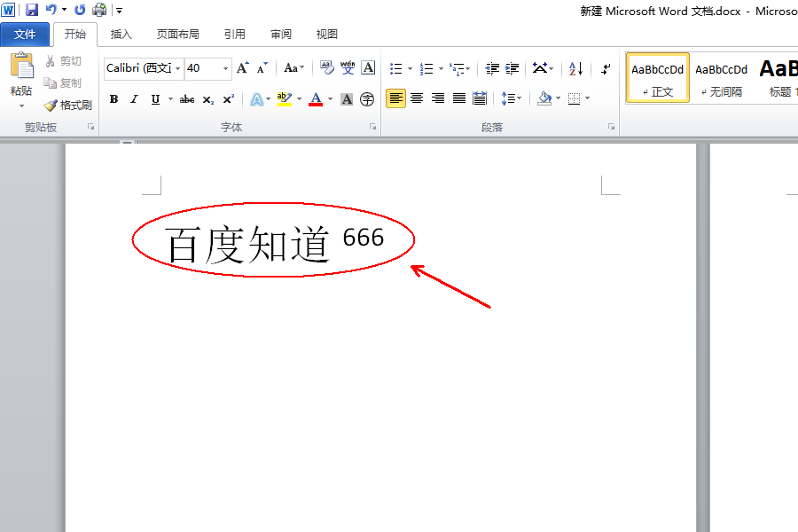Click the Borders icon
The image size is (798, 532).
pos(574,98)
